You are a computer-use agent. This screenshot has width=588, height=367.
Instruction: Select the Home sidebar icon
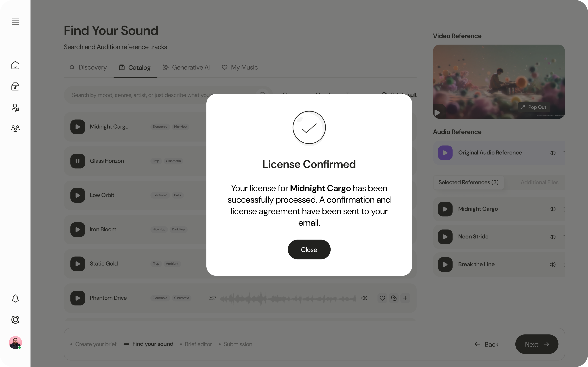pos(15,65)
